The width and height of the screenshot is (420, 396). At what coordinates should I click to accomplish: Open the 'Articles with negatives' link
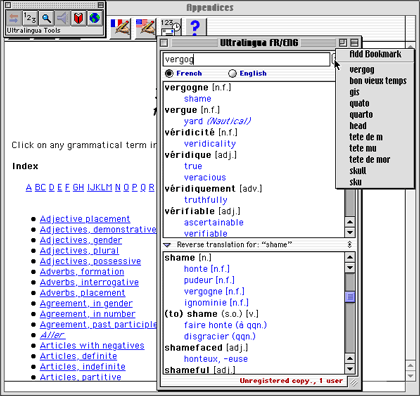coord(92,346)
